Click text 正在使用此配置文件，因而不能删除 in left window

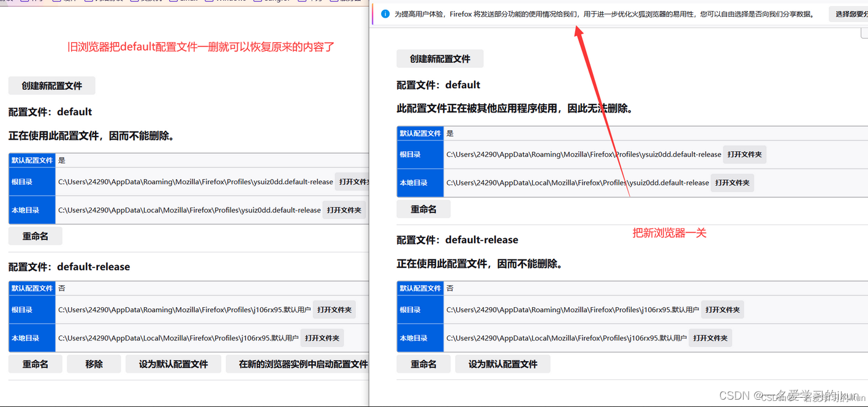click(91, 136)
